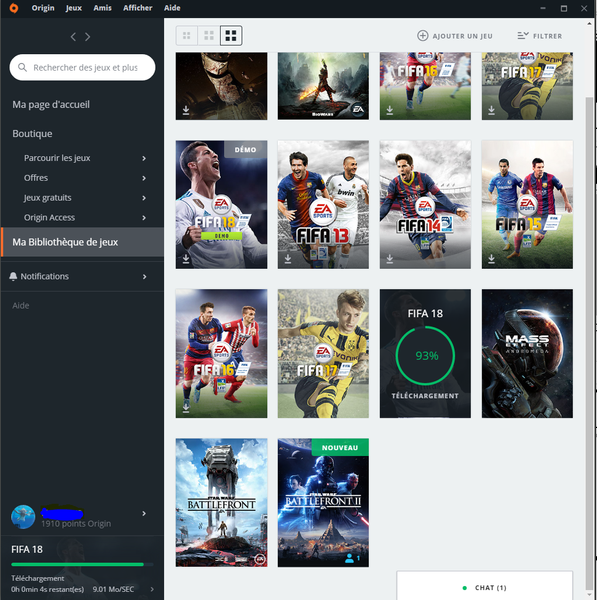Click the DÉMO badge on FIFA 18
Image resolution: width=597 pixels, height=600 pixels.
pos(245,150)
